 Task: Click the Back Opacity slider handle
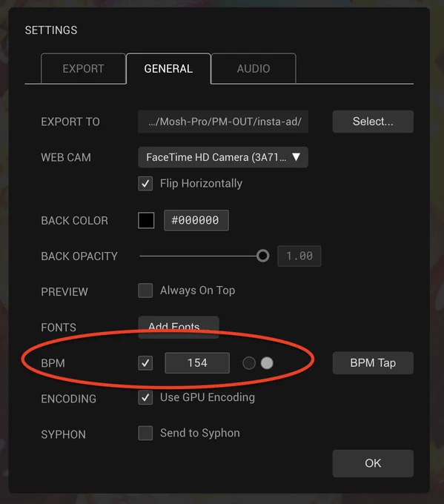(x=262, y=256)
